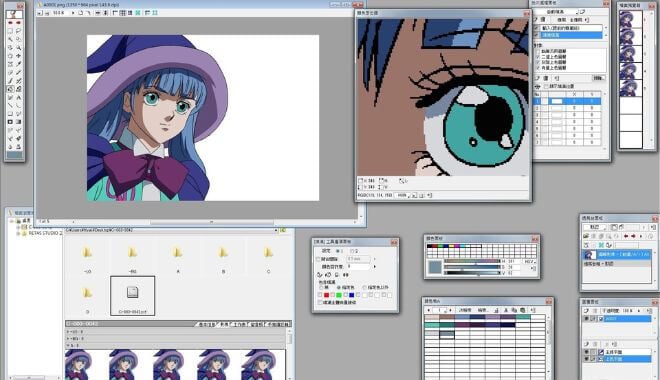Open the ~LO folder
The width and height of the screenshot is (660, 380).
88,252
